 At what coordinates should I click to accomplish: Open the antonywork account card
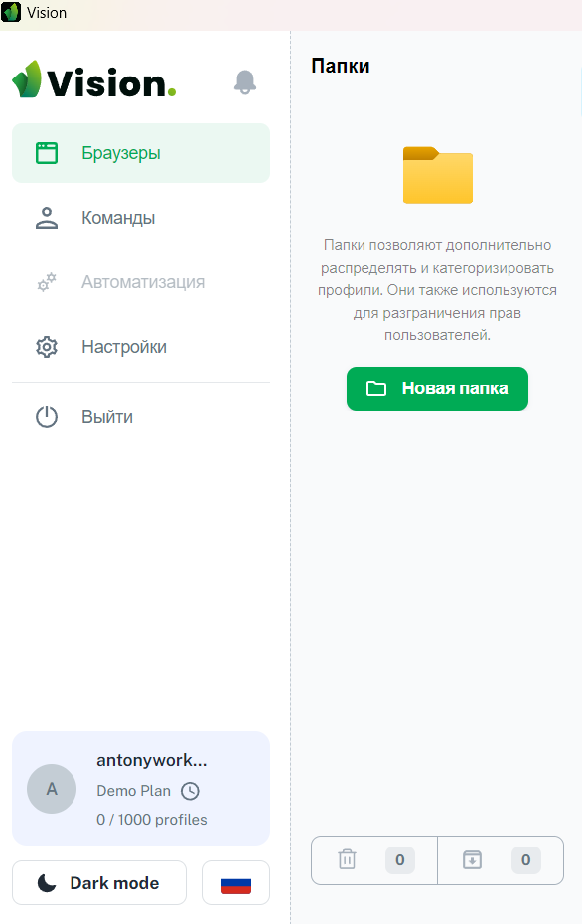click(x=141, y=789)
